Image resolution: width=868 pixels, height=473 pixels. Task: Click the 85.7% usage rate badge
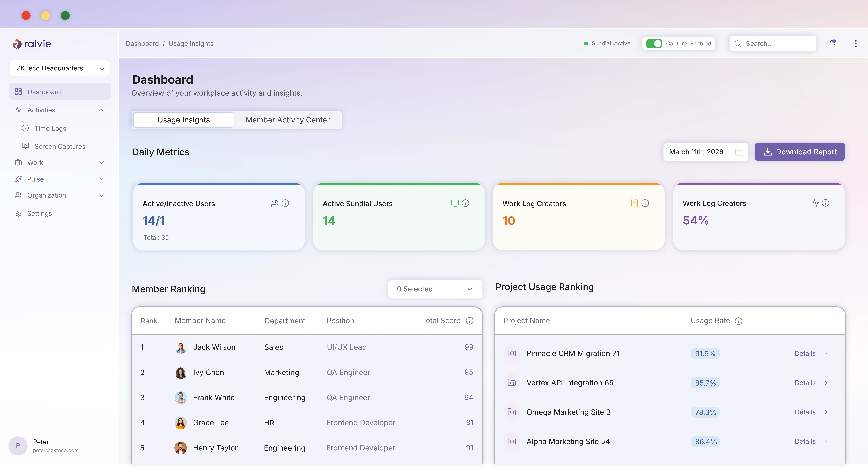[705, 383]
